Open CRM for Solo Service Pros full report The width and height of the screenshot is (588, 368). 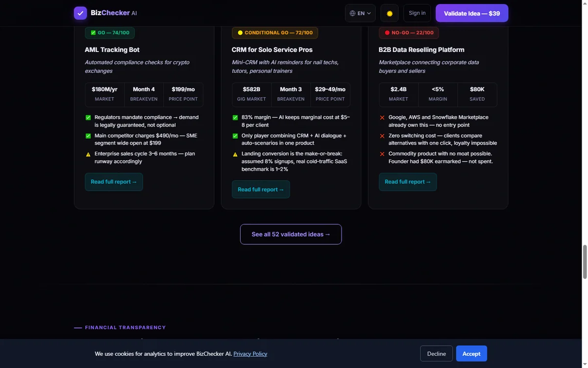click(261, 189)
